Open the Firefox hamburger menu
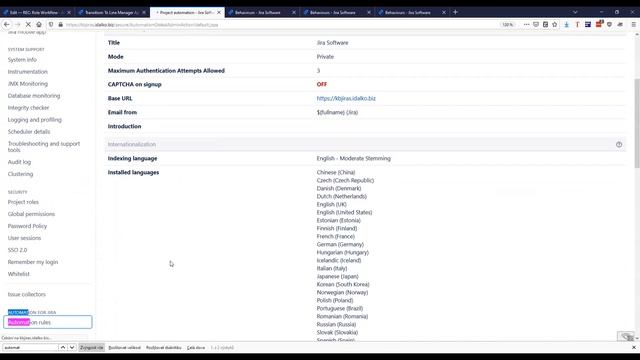 pos(633,24)
